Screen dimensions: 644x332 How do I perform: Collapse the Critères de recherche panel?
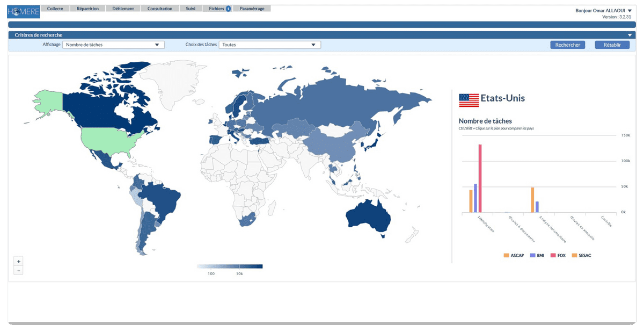[630, 35]
